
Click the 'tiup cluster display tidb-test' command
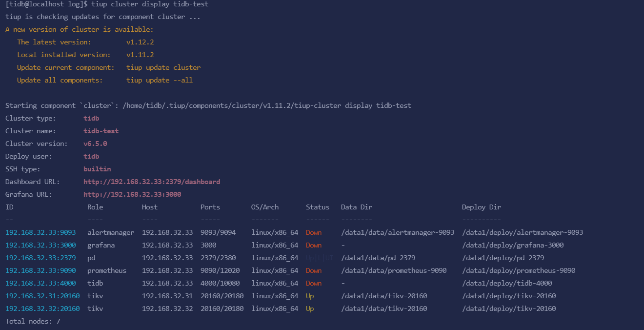click(150, 4)
